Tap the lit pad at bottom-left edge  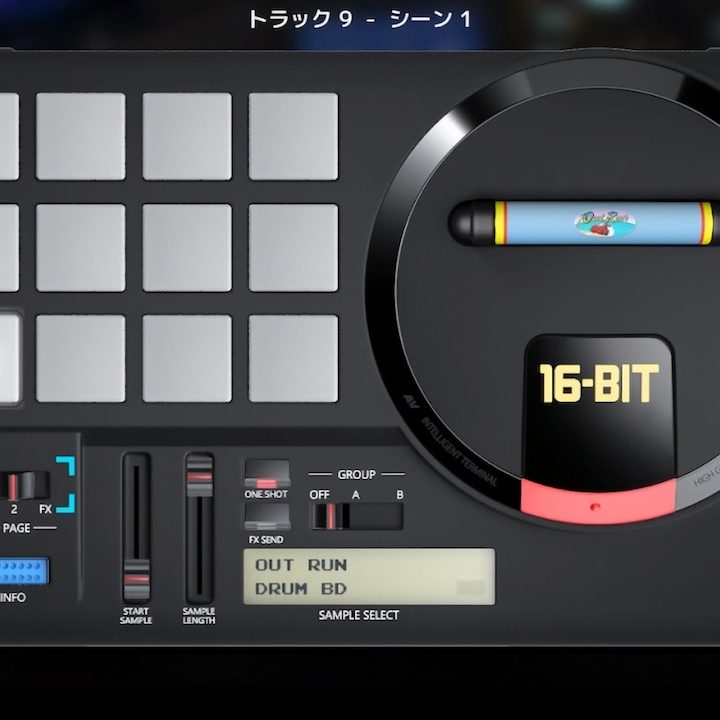pos(9,359)
